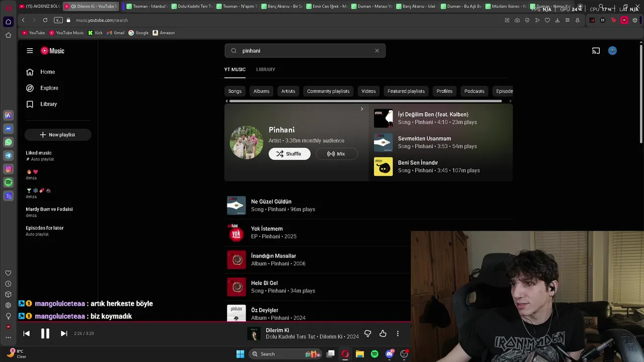Switch to the Barış Akarsu - Islak tab
The height and width of the screenshot is (362, 644).
point(416,7)
